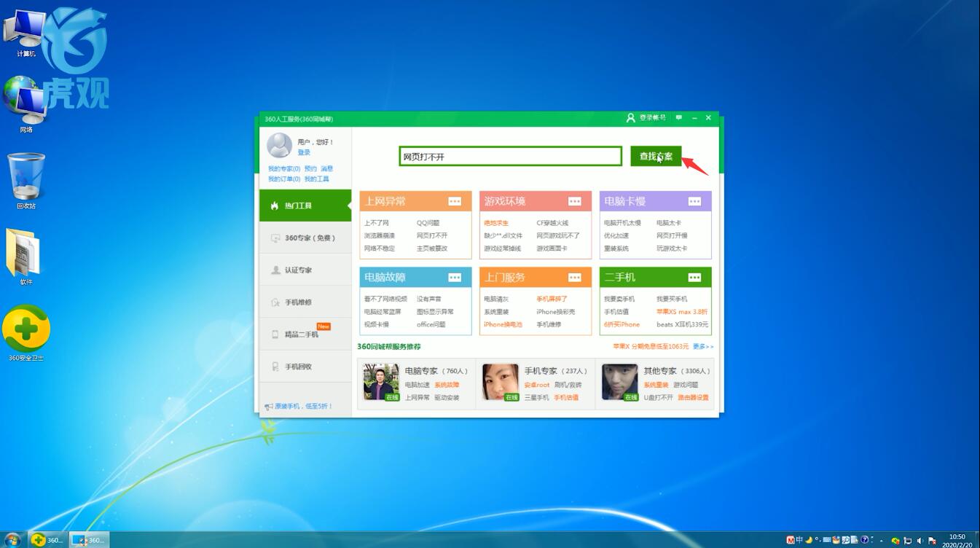Open more options for 电脑卡慢 card

click(694, 201)
